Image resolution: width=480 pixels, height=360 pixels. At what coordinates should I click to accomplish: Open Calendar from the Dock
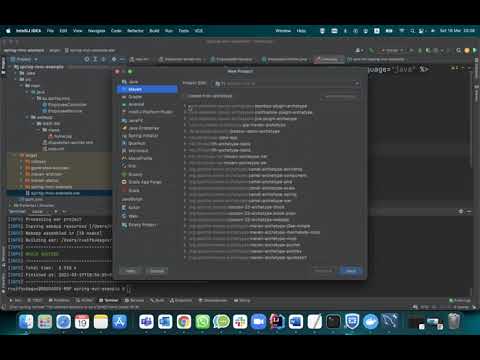click(x=82, y=322)
